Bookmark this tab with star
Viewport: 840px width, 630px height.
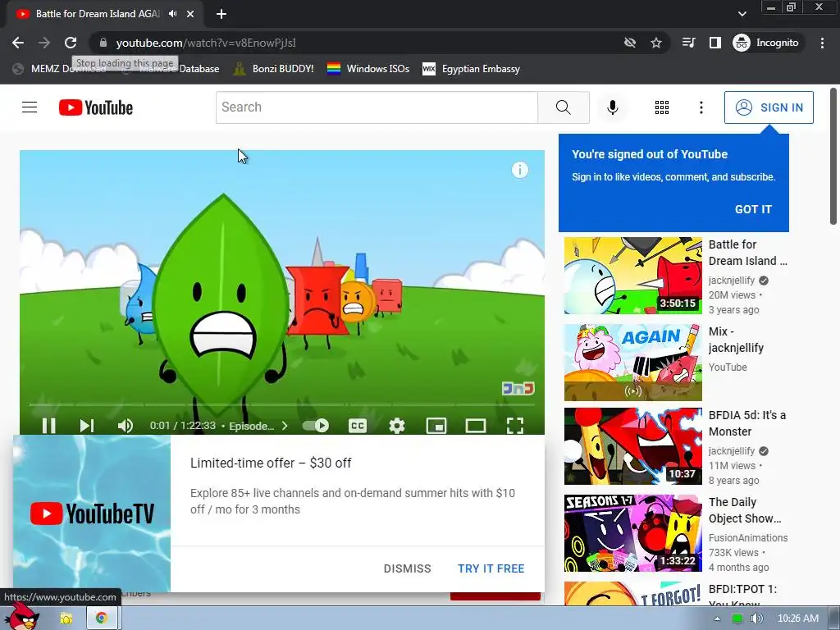point(656,43)
